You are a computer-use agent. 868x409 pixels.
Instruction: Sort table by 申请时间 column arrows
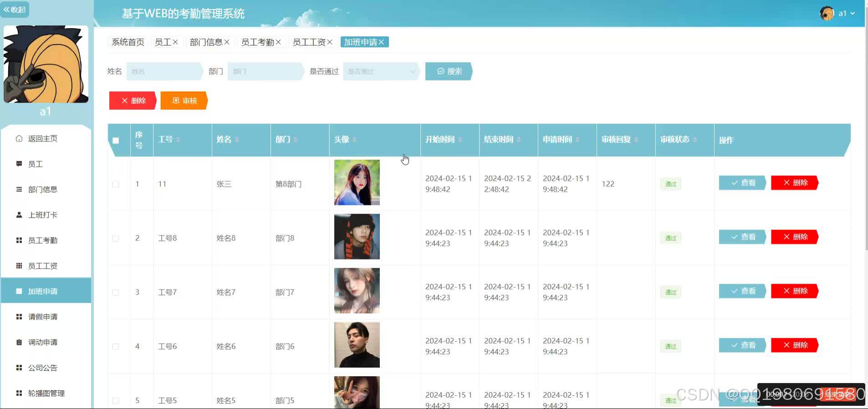pos(577,139)
